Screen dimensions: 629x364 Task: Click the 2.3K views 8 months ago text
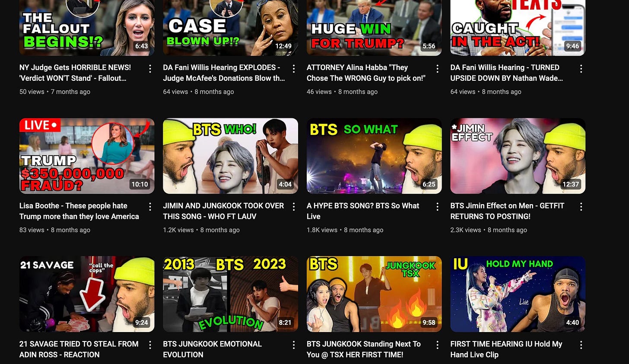(489, 230)
